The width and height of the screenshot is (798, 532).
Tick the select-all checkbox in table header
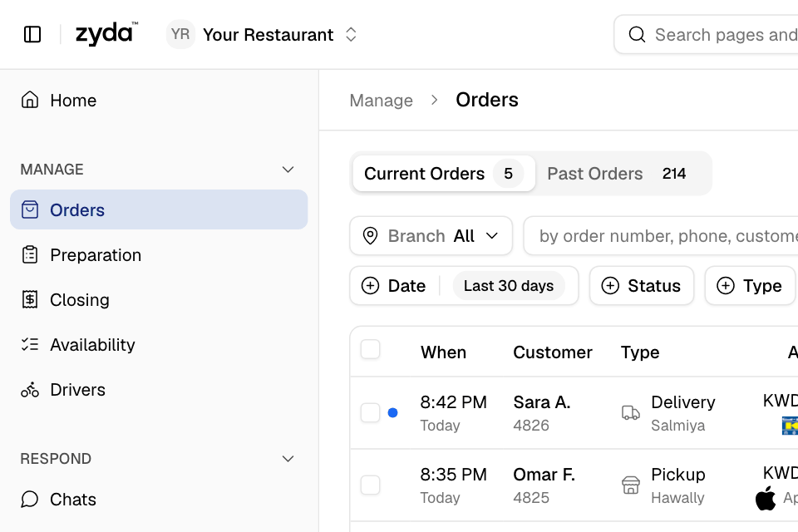370,350
